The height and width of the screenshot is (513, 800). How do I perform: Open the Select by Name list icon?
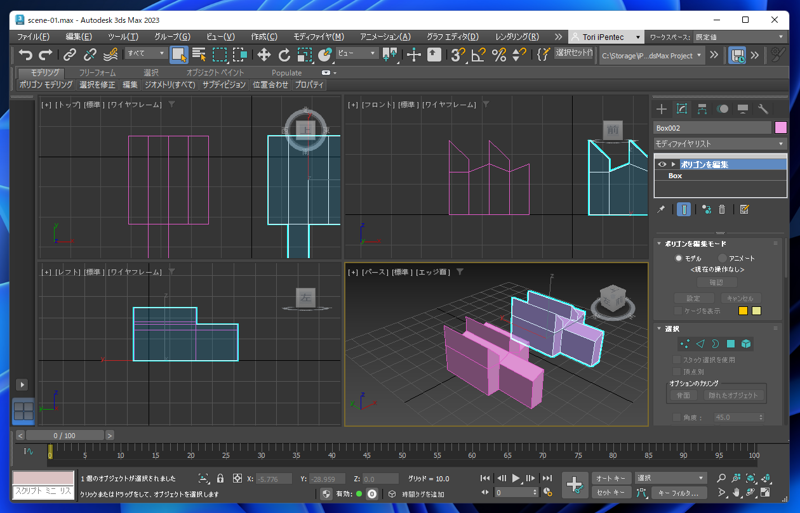[x=199, y=54]
